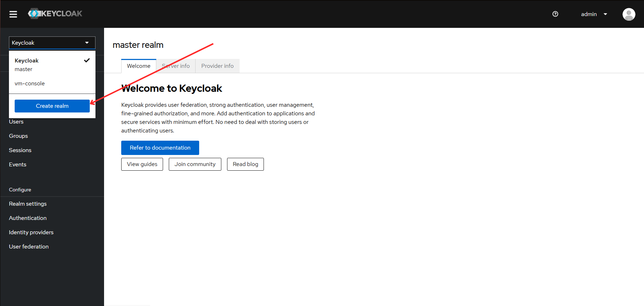Open User federation in the sidebar
The height and width of the screenshot is (306, 644).
pyautogui.click(x=29, y=247)
